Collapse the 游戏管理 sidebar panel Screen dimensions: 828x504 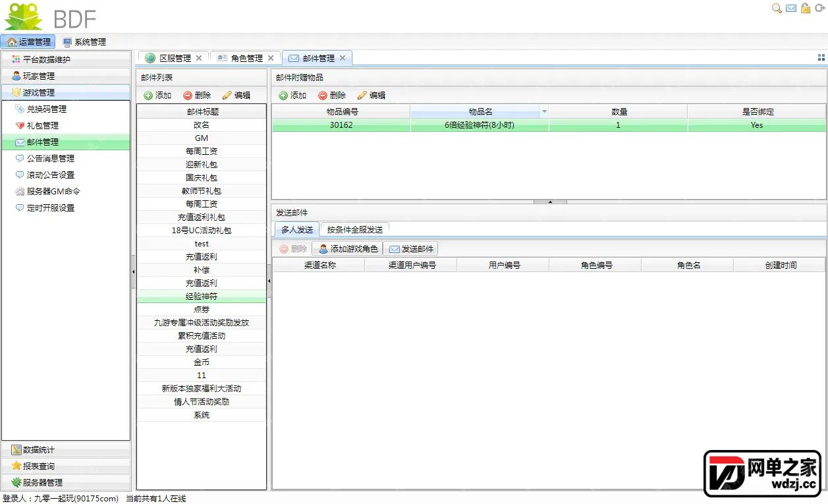[66, 92]
